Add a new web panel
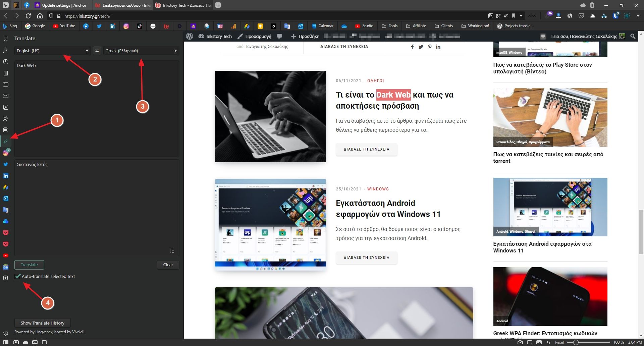The width and height of the screenshot is (644, 346). 5,278
